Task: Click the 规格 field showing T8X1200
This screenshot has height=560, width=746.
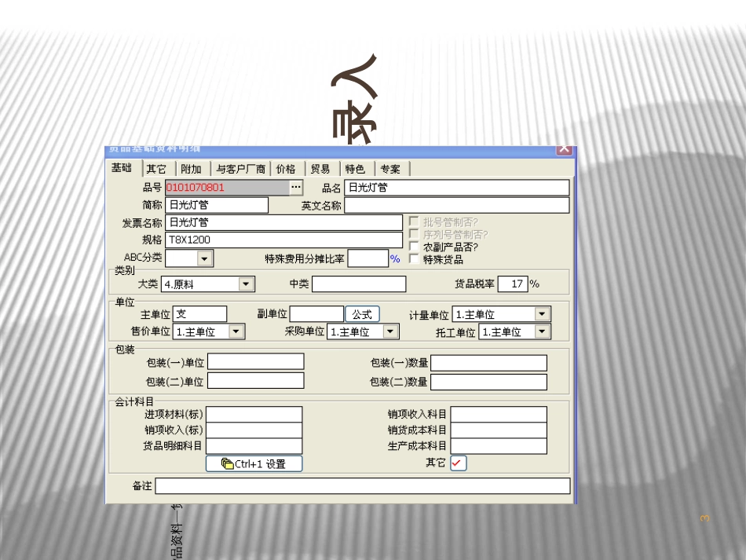Action: point(284,240)
